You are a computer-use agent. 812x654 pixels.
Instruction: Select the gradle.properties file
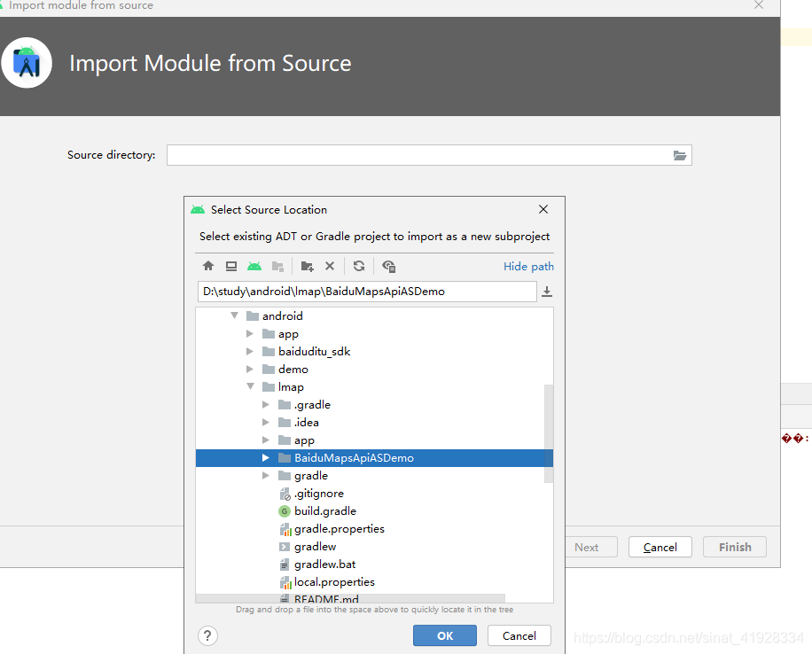tap(374, 529)
